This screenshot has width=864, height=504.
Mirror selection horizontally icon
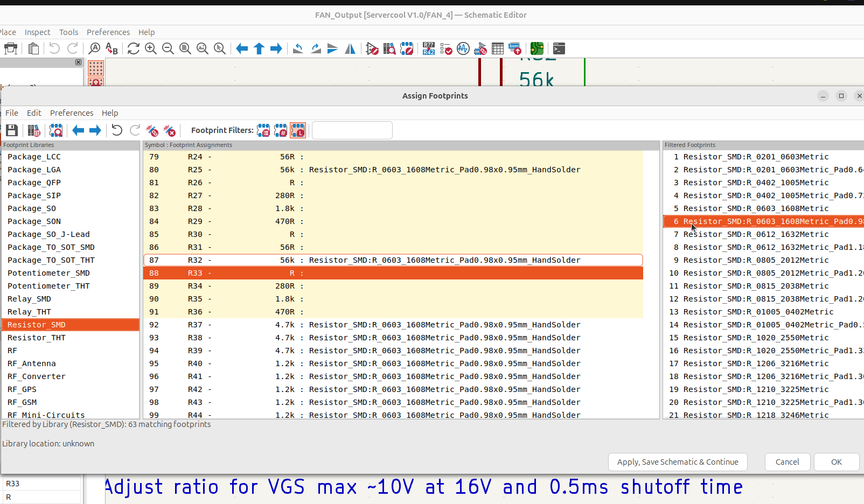[350, 49]
